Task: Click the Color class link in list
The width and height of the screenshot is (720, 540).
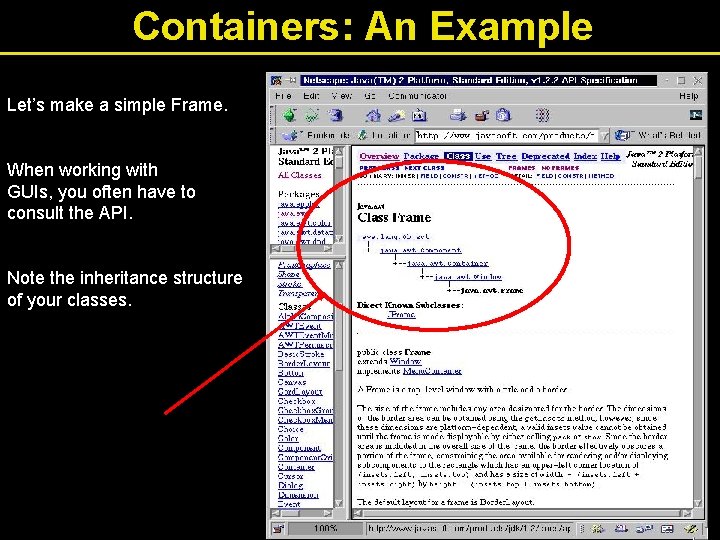Action: point(288,439)
